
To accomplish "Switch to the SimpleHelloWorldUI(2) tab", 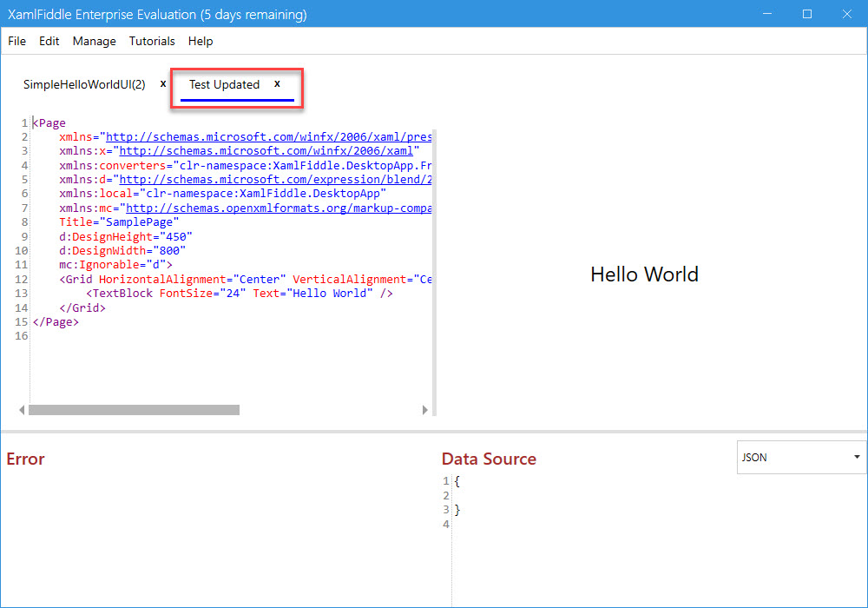I will [84, 84].
